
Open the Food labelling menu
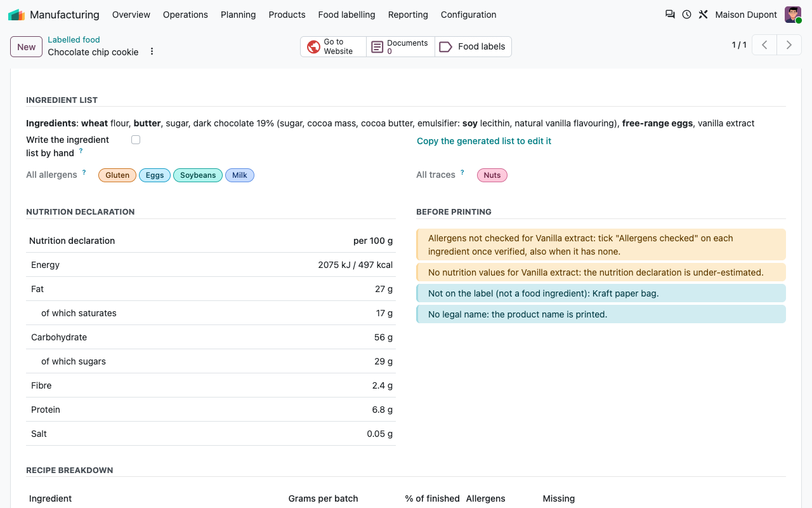click(x=346, y=15)
